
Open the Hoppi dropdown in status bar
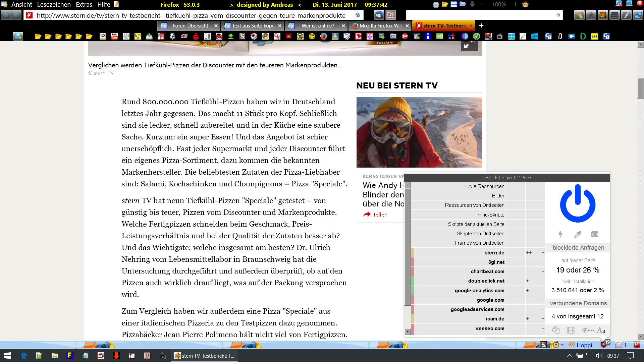584,345
